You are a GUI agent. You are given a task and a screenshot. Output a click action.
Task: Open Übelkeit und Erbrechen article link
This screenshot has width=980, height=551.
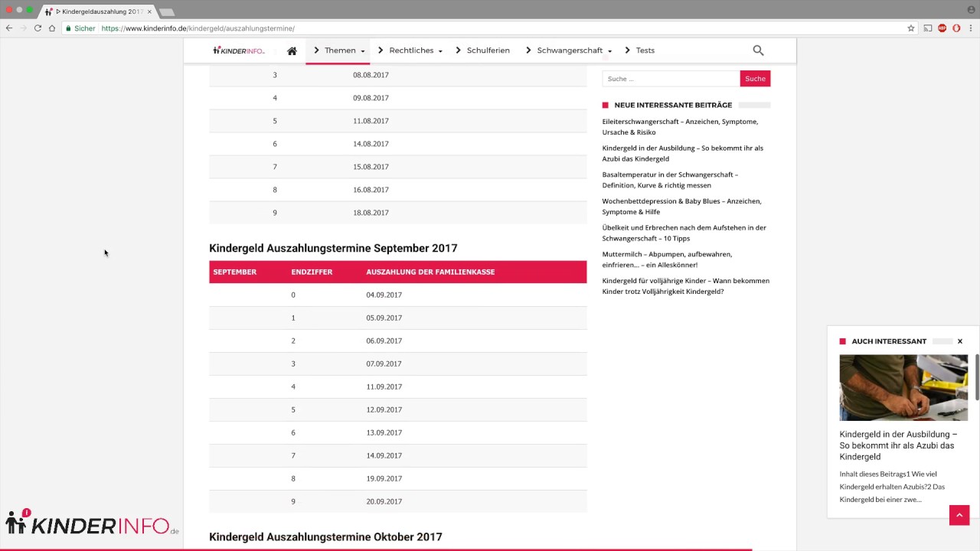pos(684,233)
